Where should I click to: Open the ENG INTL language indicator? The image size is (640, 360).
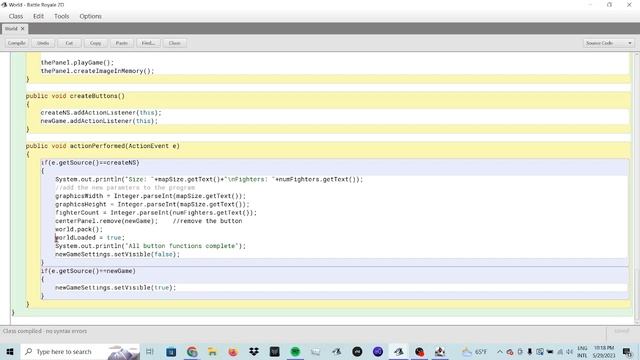click(x=582, y=351)
